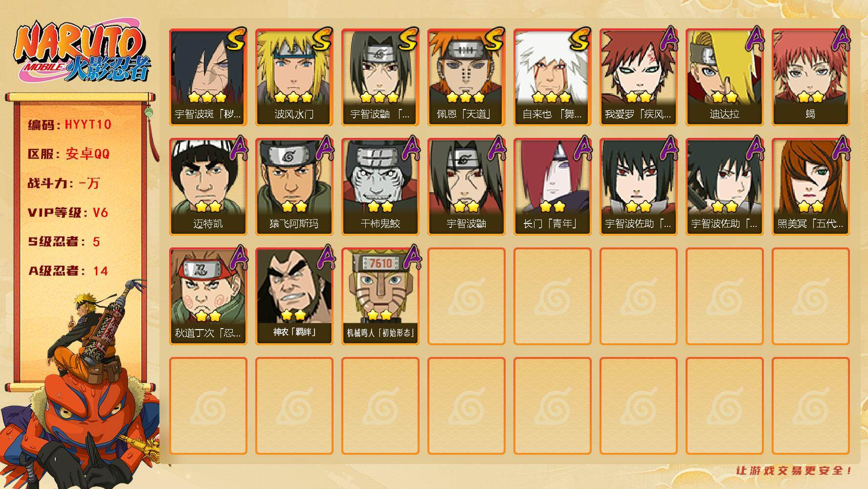Click the 区服: 安卓QQ label
The image size is (868, 489).
pyautogui.click(x=69, y=154)
